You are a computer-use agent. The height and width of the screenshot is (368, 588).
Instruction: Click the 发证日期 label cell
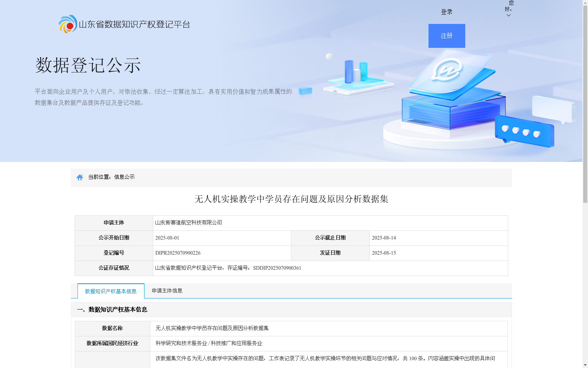point(330,253)
